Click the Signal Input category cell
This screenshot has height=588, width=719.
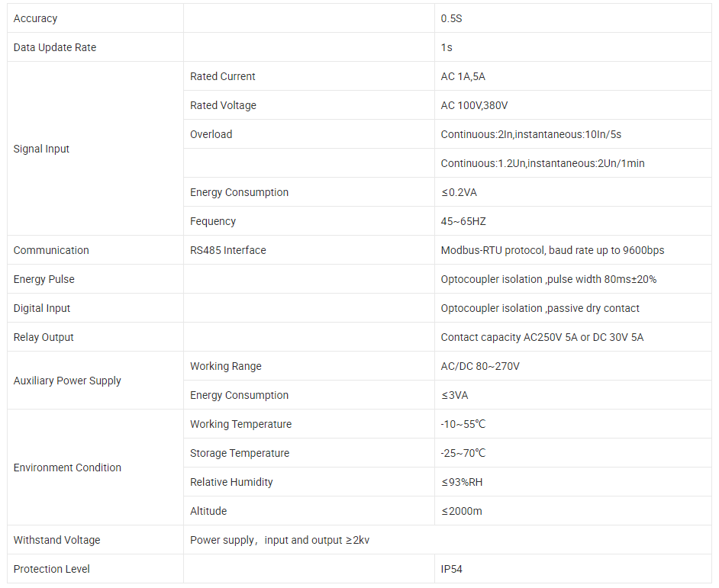(95, 149)
